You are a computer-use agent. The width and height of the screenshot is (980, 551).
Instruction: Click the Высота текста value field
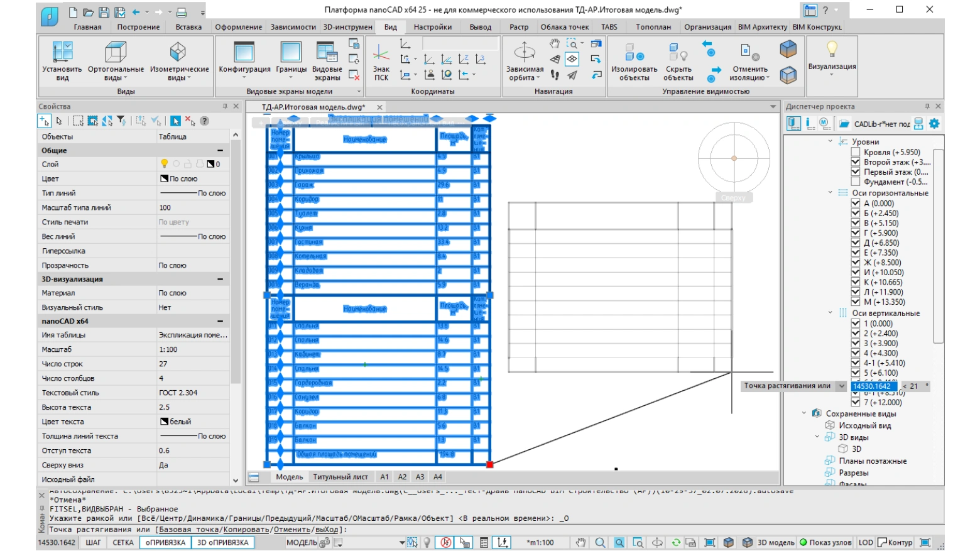coord(193,407)
